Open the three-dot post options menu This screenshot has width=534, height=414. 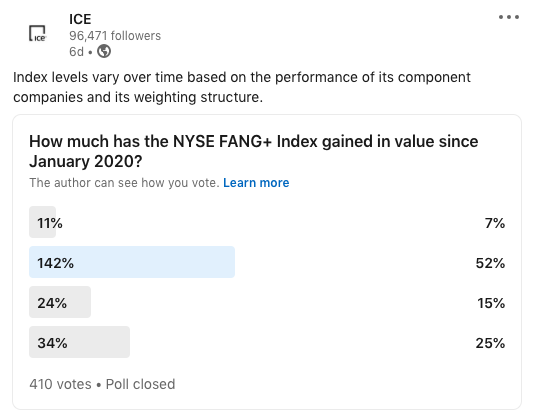coord(509,17)
